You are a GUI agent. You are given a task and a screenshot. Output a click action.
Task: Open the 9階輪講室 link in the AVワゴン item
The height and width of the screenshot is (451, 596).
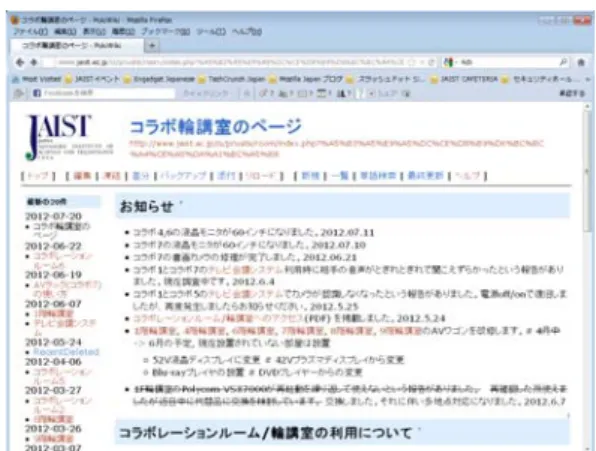point(400,331)
